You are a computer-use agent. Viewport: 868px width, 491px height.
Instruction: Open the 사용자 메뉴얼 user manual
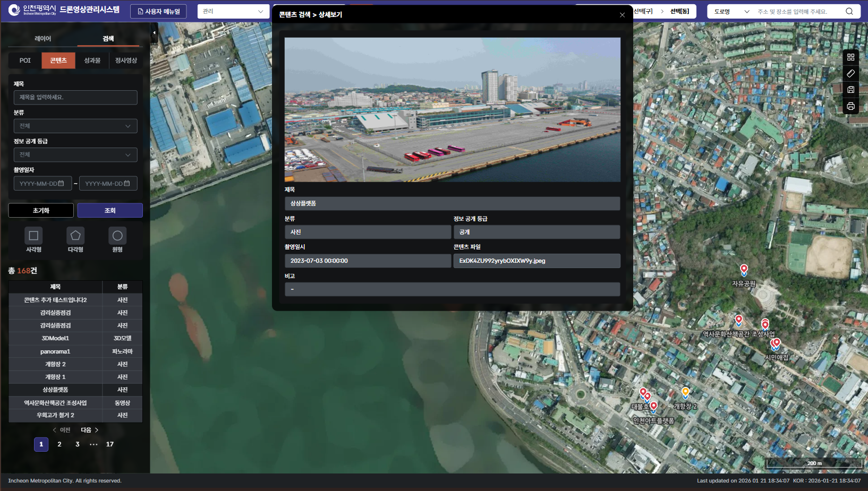click(x=158, y=11)
